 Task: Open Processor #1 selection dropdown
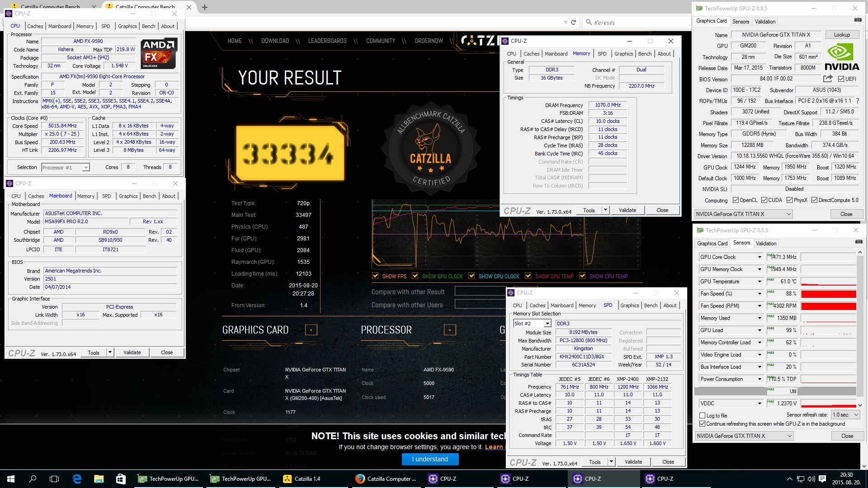[x=86, y=168]
